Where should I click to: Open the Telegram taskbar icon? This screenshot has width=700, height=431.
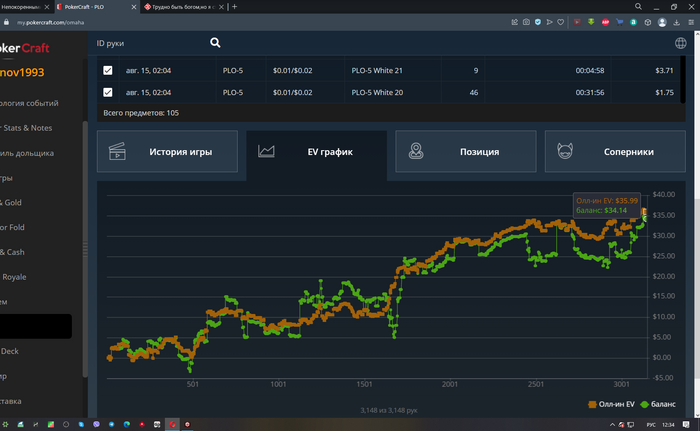[112, 424]
